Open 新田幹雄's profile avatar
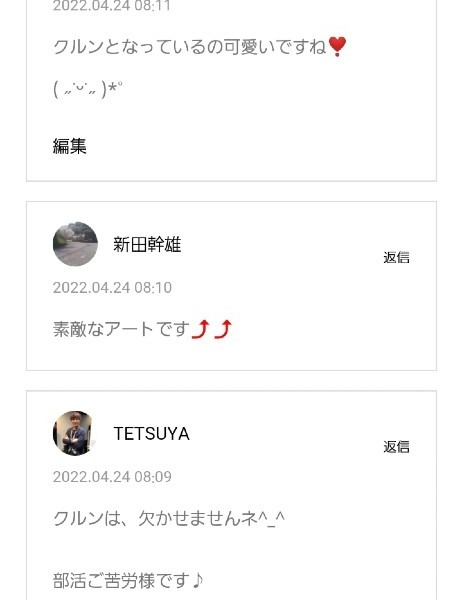The width and height of the screenshot is (462, 600). tap(75, 244)
